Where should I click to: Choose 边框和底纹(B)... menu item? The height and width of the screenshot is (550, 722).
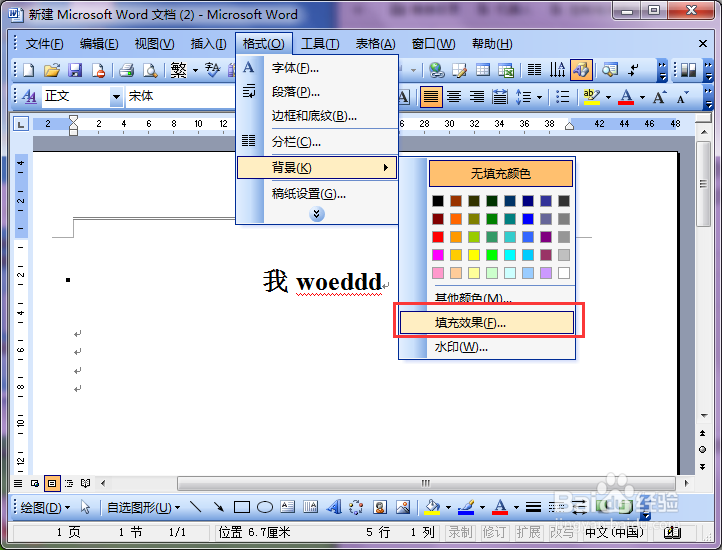coord(317,116)
